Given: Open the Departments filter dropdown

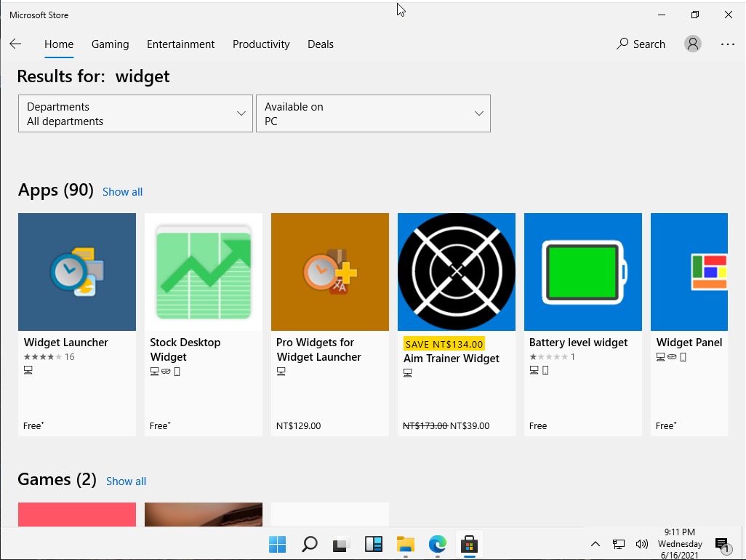Looking at the screenshot, I should pos(135,113).
